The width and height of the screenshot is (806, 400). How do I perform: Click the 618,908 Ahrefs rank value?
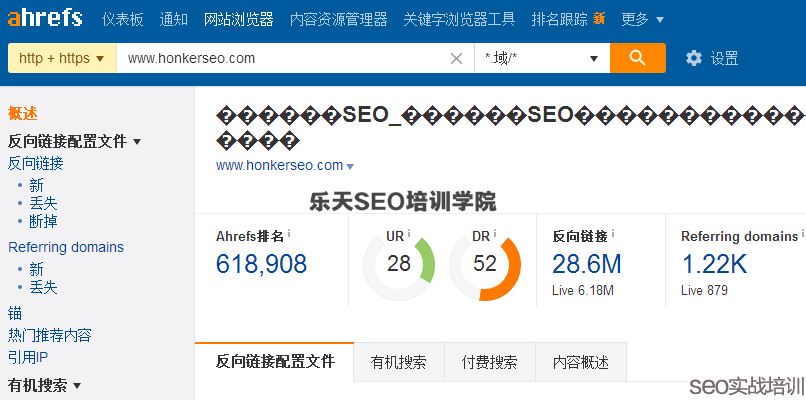(x=261, y=264)
